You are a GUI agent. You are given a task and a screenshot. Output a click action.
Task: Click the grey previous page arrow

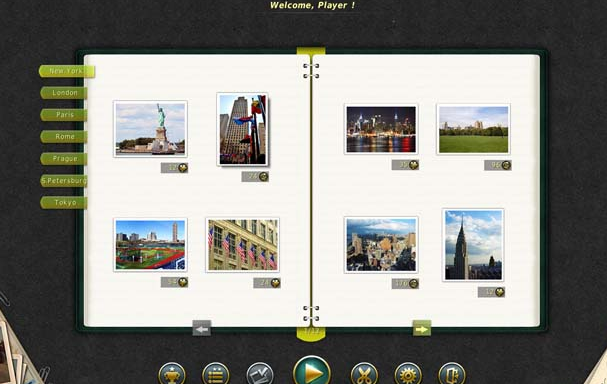click(x=202, y=329)
